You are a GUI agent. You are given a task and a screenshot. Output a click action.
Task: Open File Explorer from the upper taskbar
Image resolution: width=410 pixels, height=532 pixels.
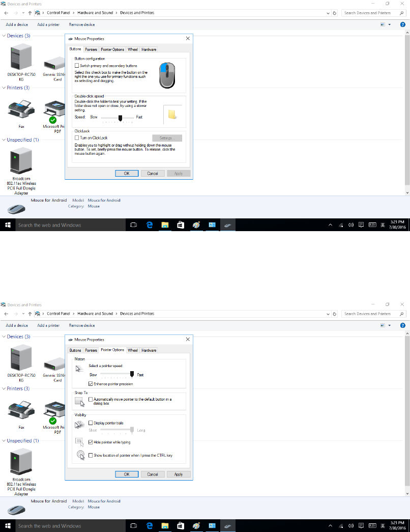[165, 225]
